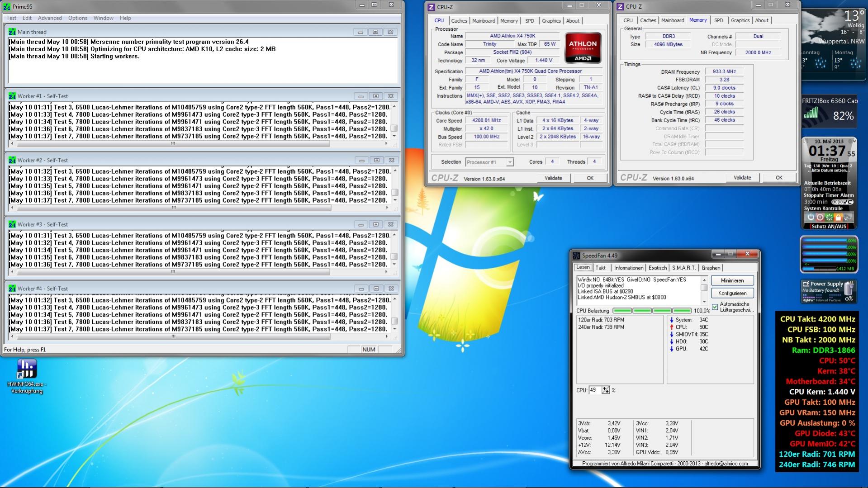
Task: Click OK in the left CPU-Z window
Action: tap(590, 178)
